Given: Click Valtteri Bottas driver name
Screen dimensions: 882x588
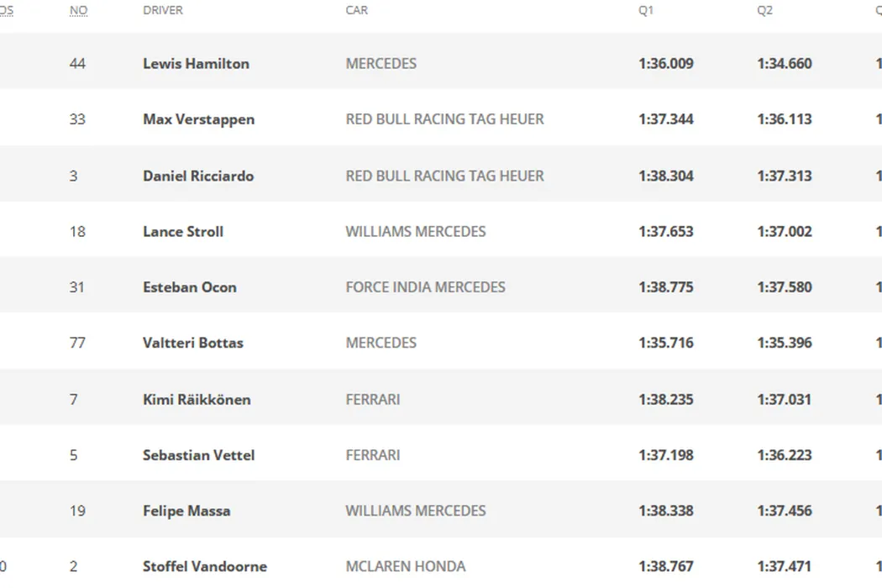Looking at the screenshot, I should pos(193,343).
